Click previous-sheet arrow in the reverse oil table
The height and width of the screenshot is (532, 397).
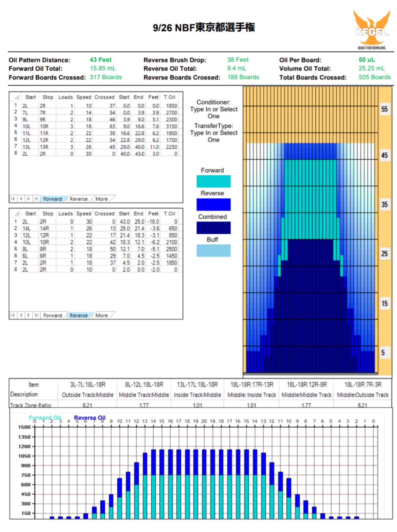tap(21, 315)
